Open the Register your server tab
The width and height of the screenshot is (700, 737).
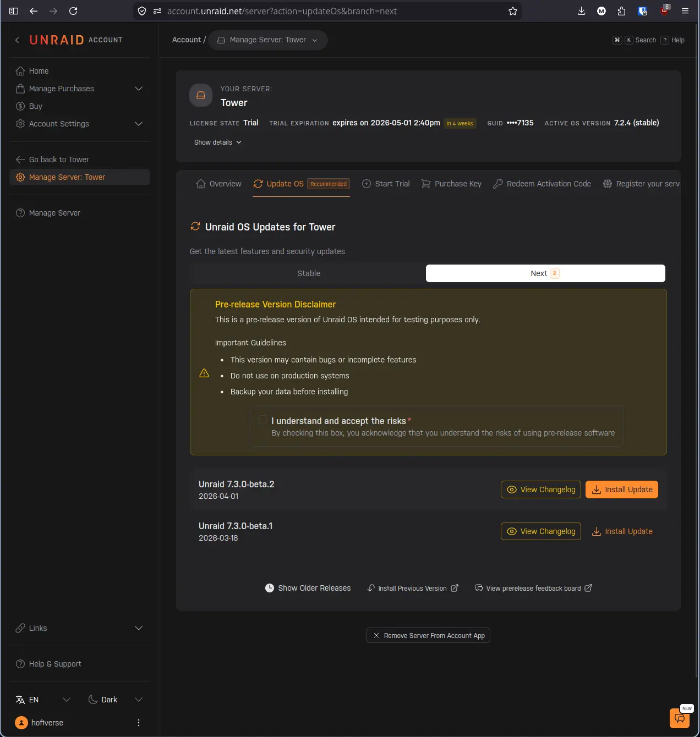pyautogui.click(x=642, y=184)
